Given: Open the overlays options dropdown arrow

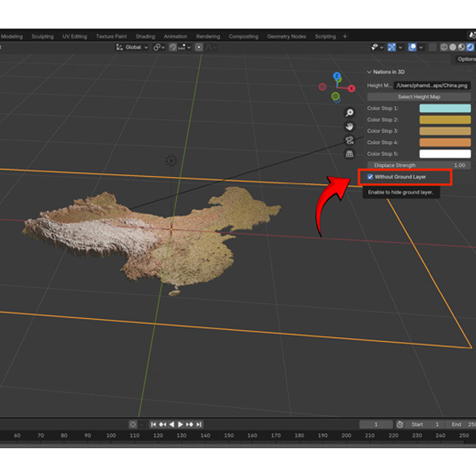Looking at the screenshot, I should [x=420, y=48].
